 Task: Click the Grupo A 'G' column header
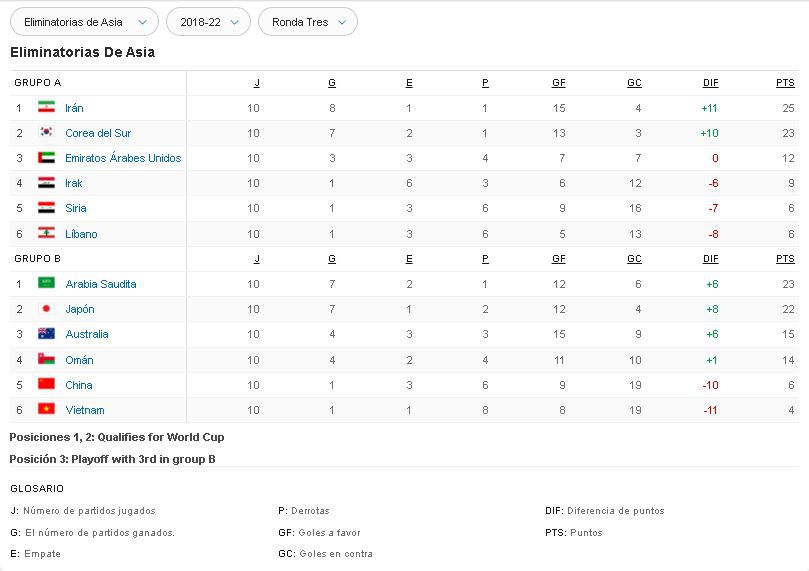332,83
